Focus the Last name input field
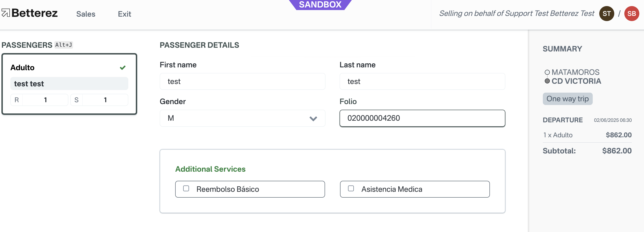 click(x=422, y=81)
